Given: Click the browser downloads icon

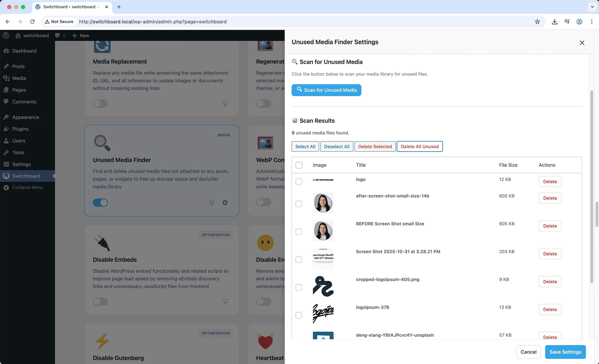Looking at the screenshot, I should [554, 22].
